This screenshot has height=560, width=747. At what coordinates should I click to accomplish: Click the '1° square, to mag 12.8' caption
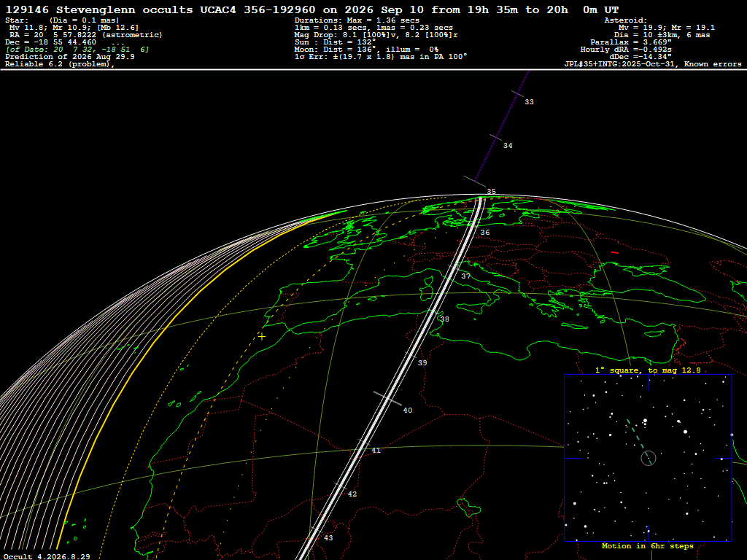pos(648,370)
